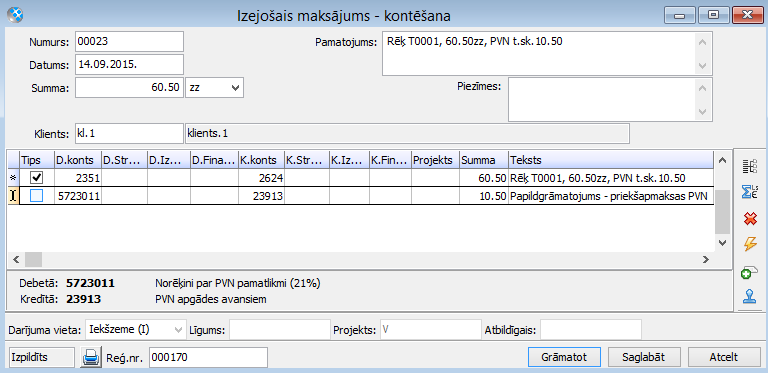The width and height of the screenshot is (768, 373).
Task: Click the grid vertical scrollbar up arrow
Action: (722, 160)
